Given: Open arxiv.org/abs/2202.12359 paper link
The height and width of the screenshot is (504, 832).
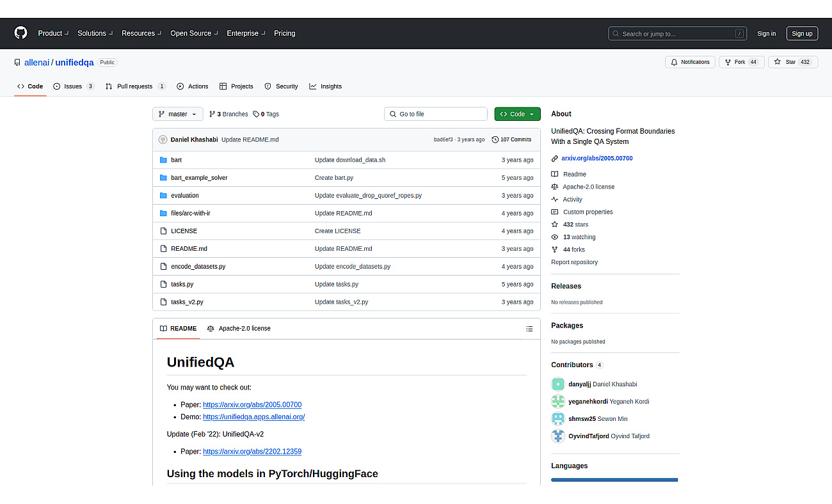Looking at the screenshot, I should (252, 452).
